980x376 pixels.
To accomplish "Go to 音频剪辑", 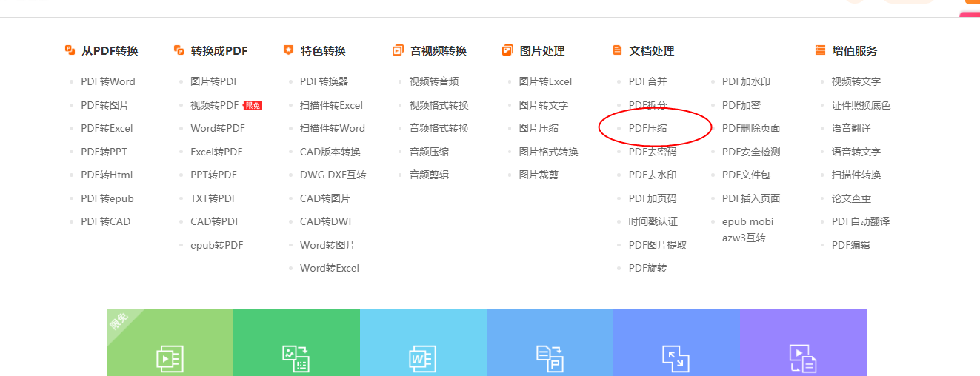I will pyautogui.click(x=429, y=175).
